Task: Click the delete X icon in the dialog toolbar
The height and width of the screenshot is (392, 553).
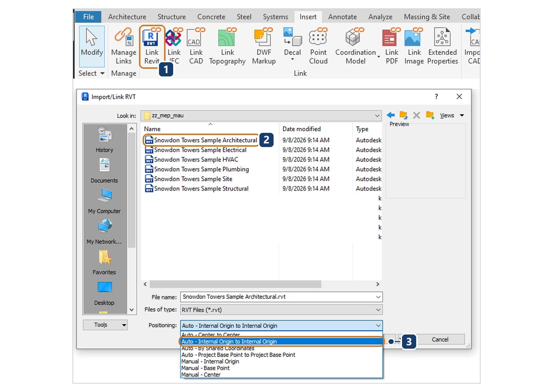Action: pyautogui.click(x=417, y=115)
